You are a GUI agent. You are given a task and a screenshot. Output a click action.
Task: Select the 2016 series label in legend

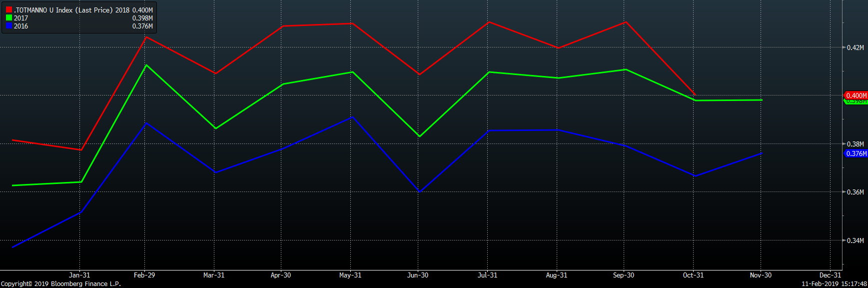(x=21, y=26)
